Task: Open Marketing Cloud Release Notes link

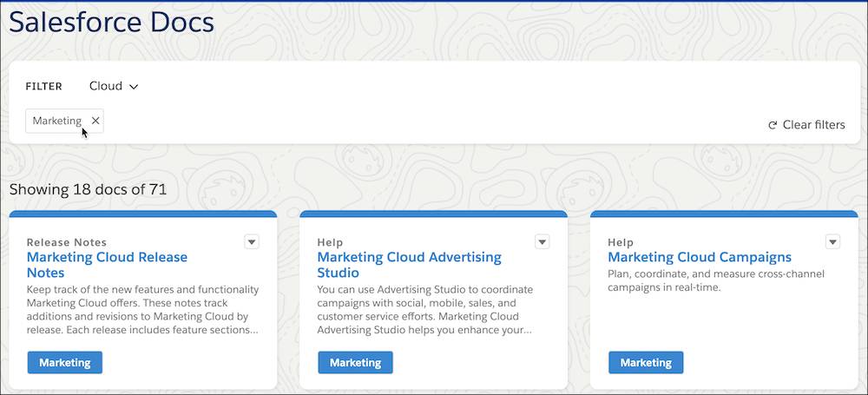Action: [107, 265]
